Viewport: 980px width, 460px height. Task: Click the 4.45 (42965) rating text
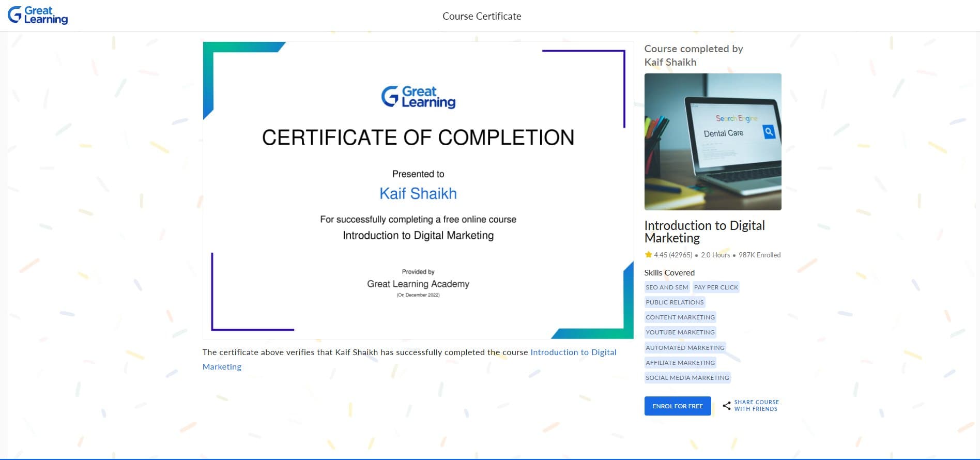point(673,255)
